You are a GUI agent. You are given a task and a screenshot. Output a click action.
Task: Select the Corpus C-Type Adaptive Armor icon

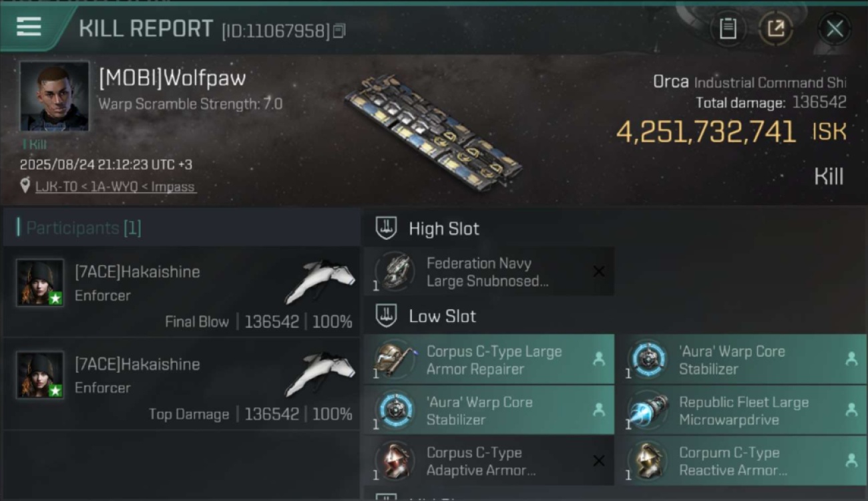395,462
